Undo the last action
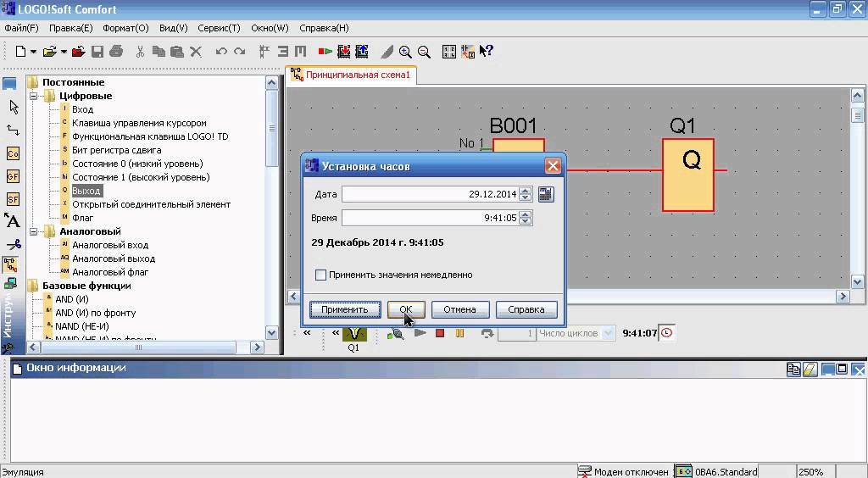Screen dimensions: 868x478 pos(221,52)
